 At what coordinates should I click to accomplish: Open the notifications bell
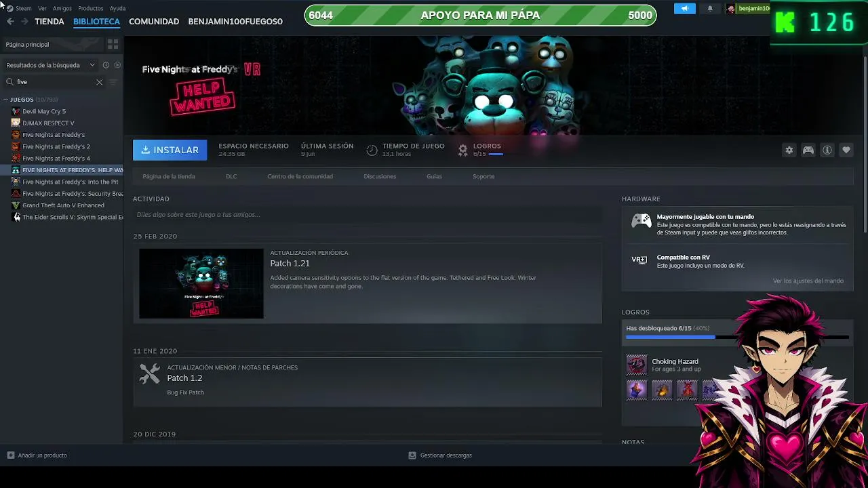tap(710, 8)
